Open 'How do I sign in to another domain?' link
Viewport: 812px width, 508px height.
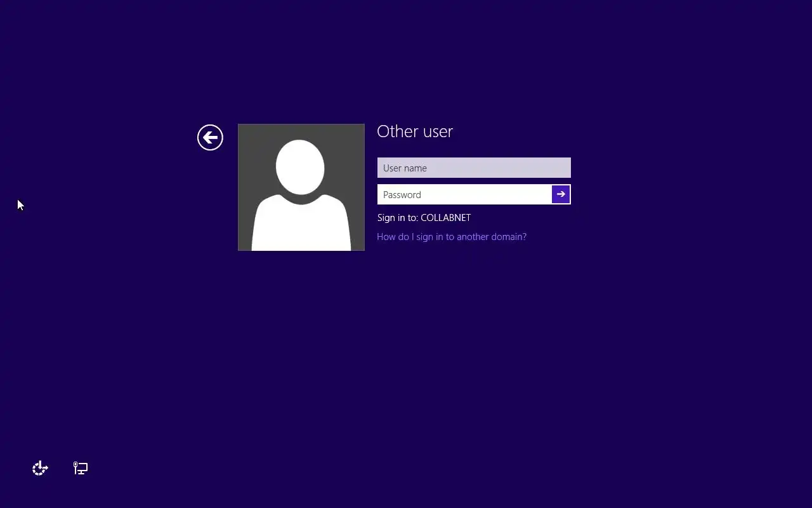click(x=452, y=237)
